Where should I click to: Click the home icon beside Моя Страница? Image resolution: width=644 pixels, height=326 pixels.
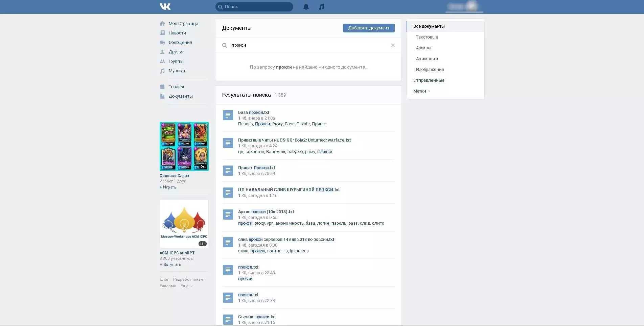(x=162, y=24)
